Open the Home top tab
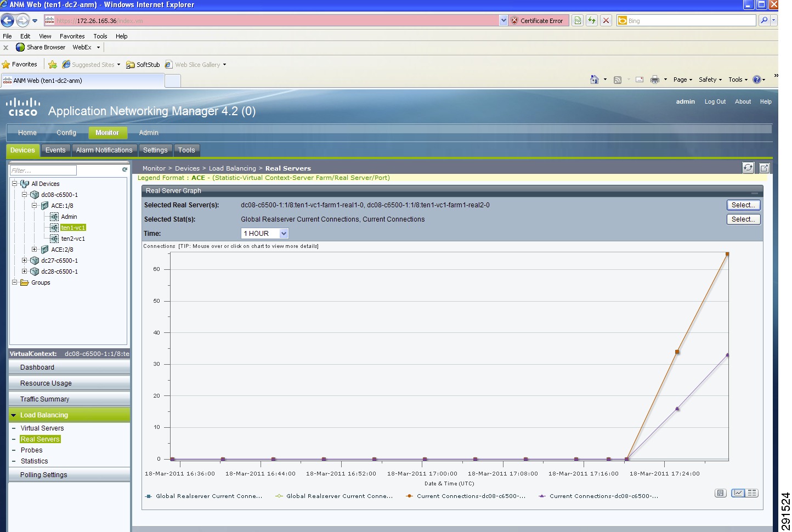The width and height of the screenshot is (792, 532). coord(27,133)
